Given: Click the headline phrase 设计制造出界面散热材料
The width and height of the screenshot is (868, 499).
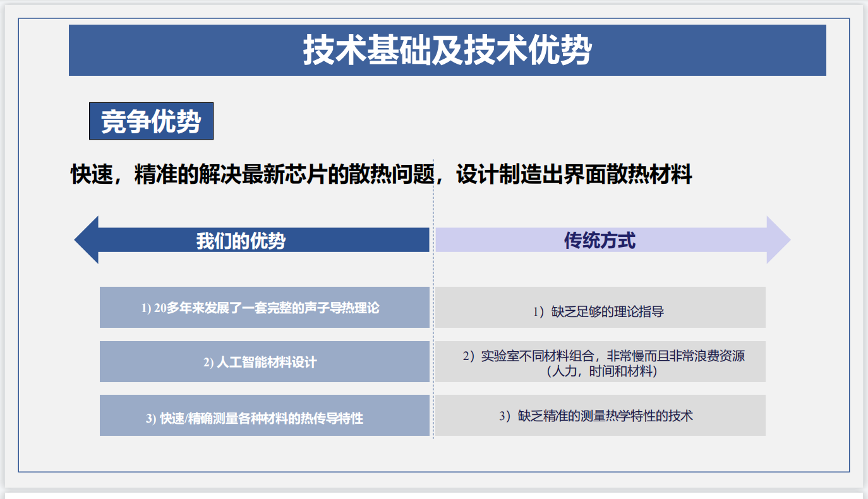Looking at the screenshot, I should 574,174.
